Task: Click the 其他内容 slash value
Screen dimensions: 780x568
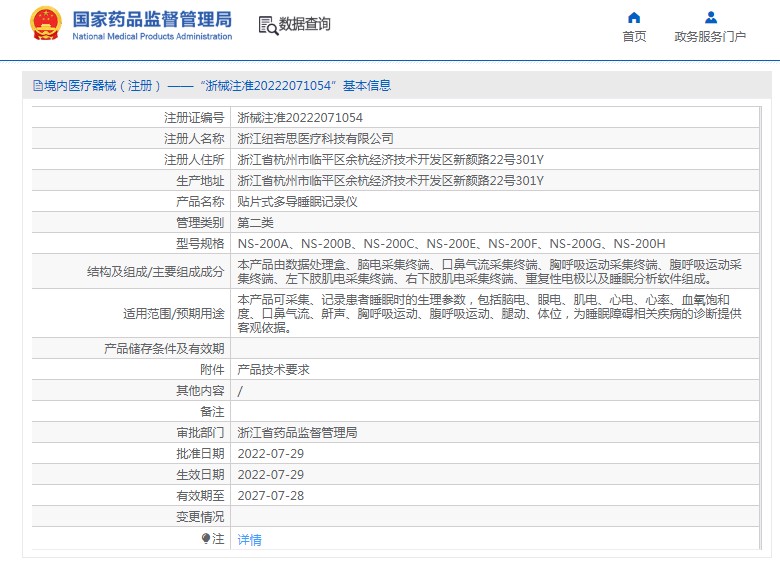Action: point(240,391)
